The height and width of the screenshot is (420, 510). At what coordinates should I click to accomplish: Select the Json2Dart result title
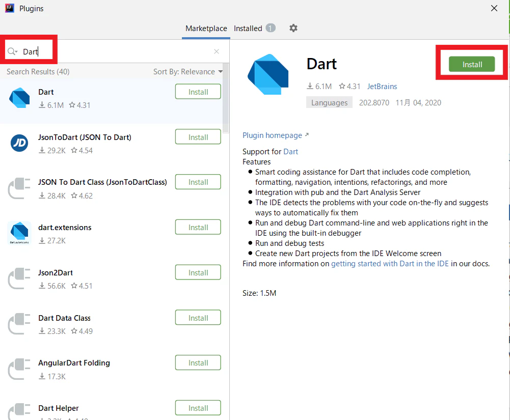(56, 273)
